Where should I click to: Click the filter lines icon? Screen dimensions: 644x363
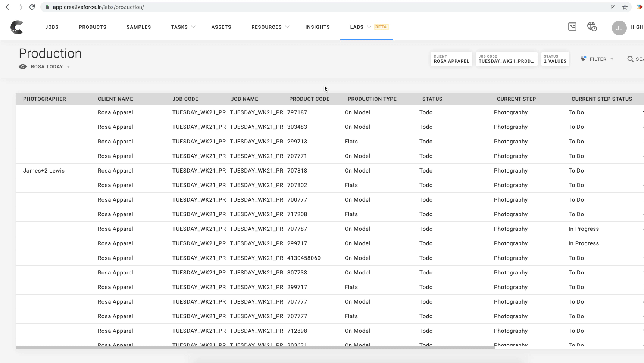pyautogui.click(x=583, y=59)
